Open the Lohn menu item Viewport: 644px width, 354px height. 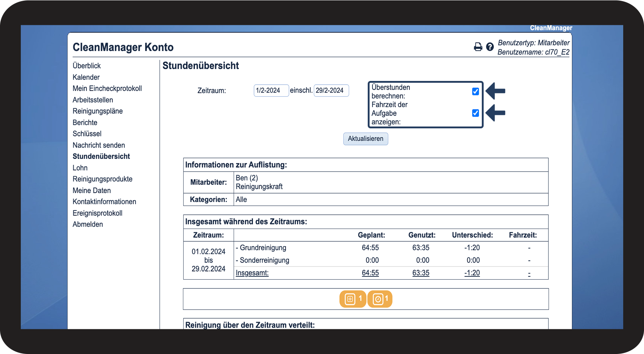click(80, 168)
